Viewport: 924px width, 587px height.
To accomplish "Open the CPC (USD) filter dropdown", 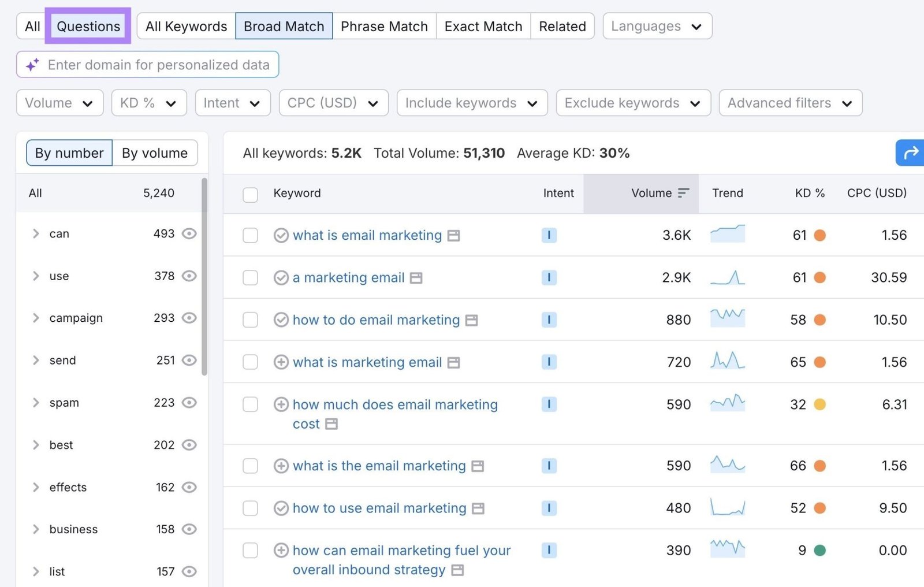I will (334, 103).
